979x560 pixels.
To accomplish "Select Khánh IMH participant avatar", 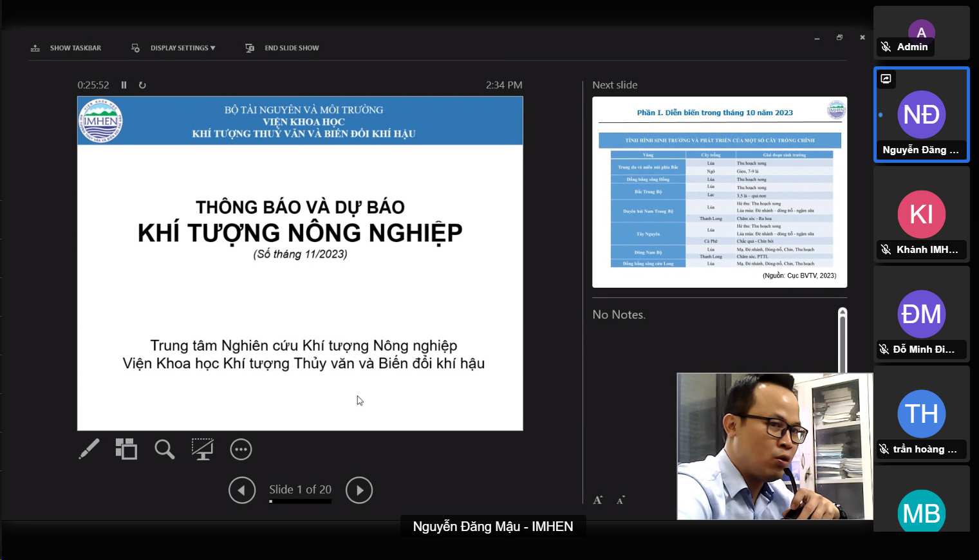I will pos(921,214).
